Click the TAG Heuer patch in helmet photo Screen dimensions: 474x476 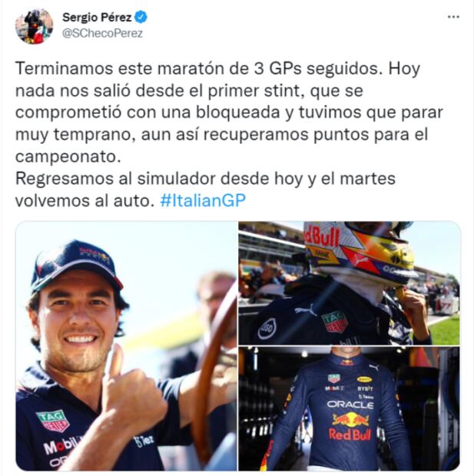tap(335, 322)
